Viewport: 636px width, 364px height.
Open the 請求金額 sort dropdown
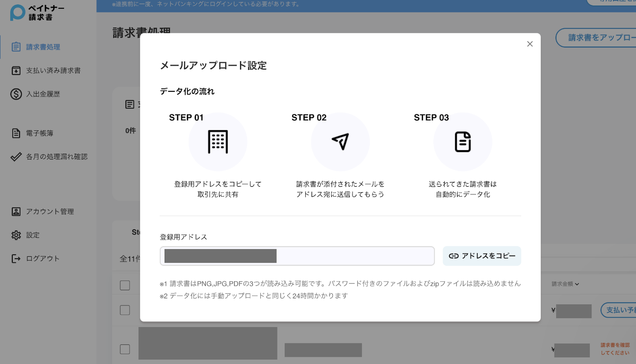[x=565, y=284]
